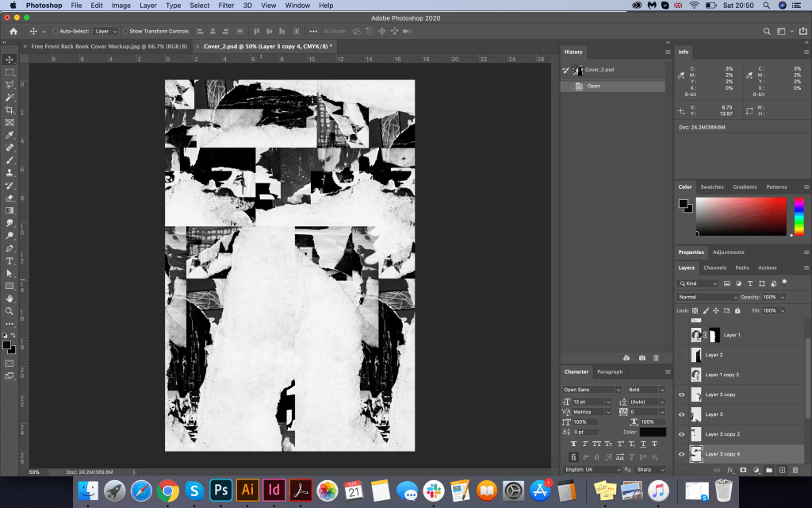Image resolution: width=812 pixels, height=508 pixels.
Task: Click the delete layer trash icon
Action: click(x=795, y=470)
